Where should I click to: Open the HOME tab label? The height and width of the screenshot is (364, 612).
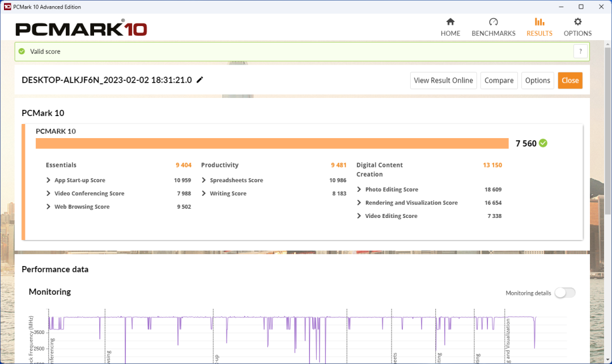pyautogui.click(x=450, y=33)
